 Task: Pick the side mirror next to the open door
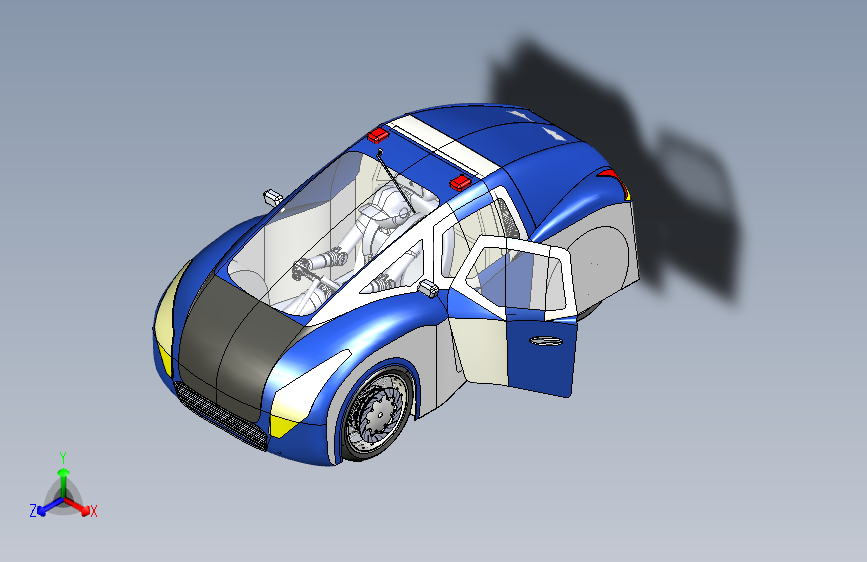(x=429, y=288)
